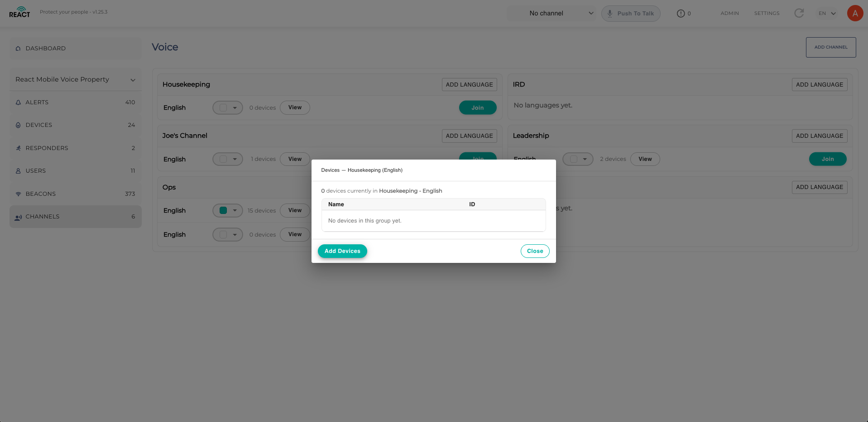
Task: Click the Beacons wifi icon
Action: coord(18,194)
